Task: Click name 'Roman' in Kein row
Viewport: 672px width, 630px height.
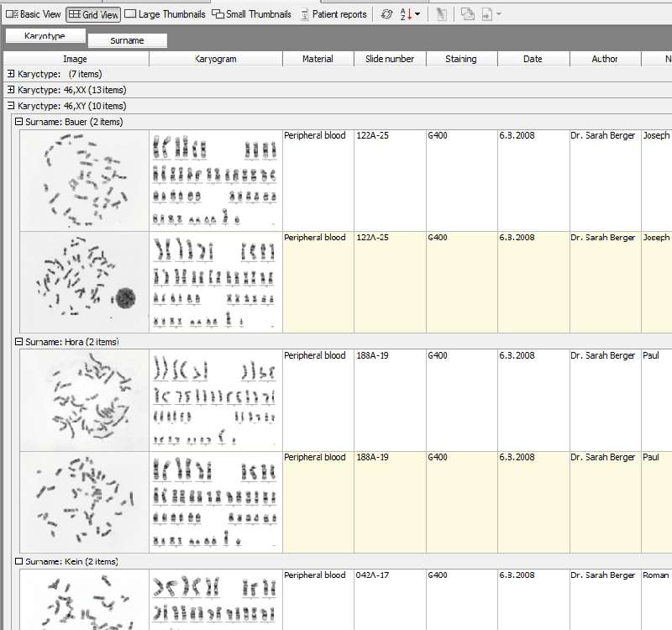Action: click(656, 575)
